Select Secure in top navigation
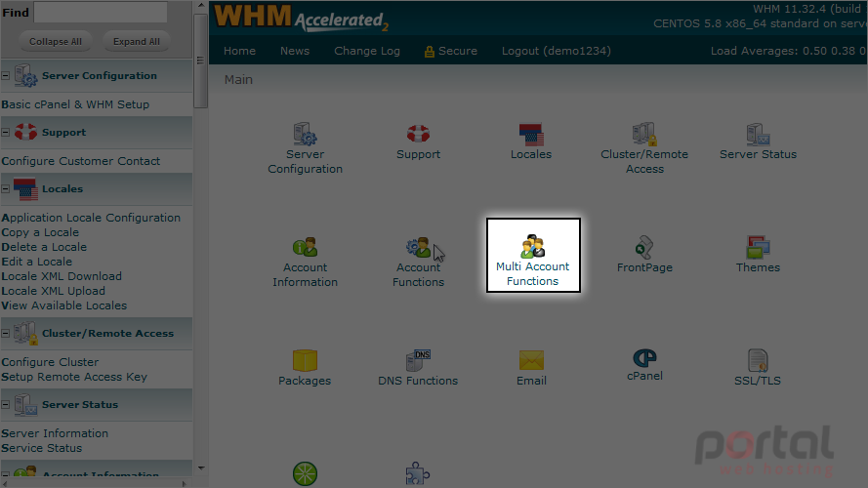 (x=458, y=51)
